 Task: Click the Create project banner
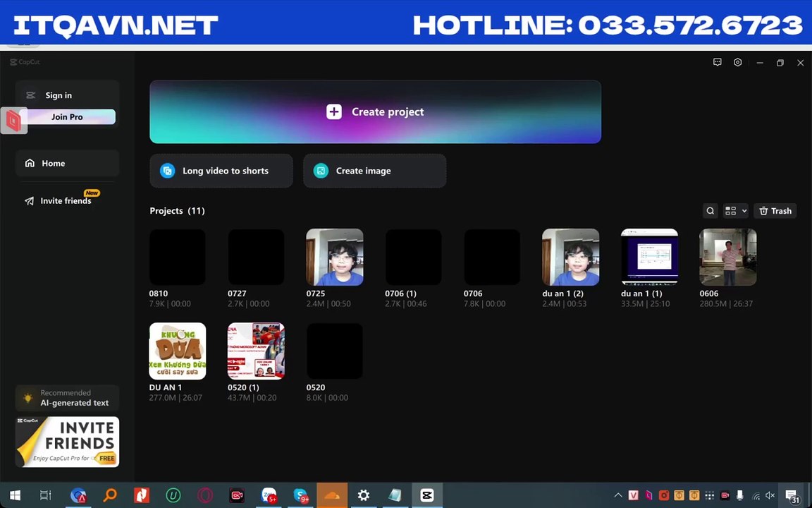pyautogui.click(x=375, y=112)
